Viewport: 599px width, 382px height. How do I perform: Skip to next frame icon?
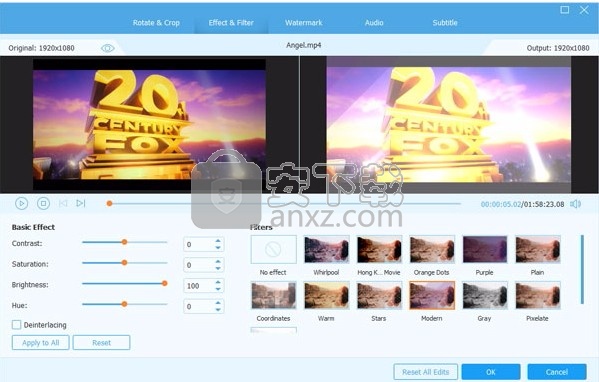click(x=81, y=203)
